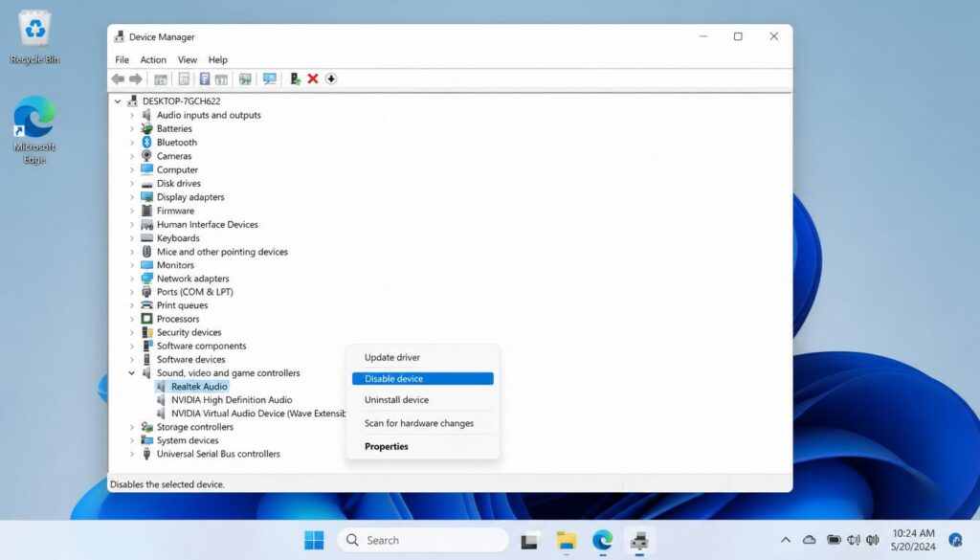
Task: Select the Realtek Audio device
Action: 199,387
